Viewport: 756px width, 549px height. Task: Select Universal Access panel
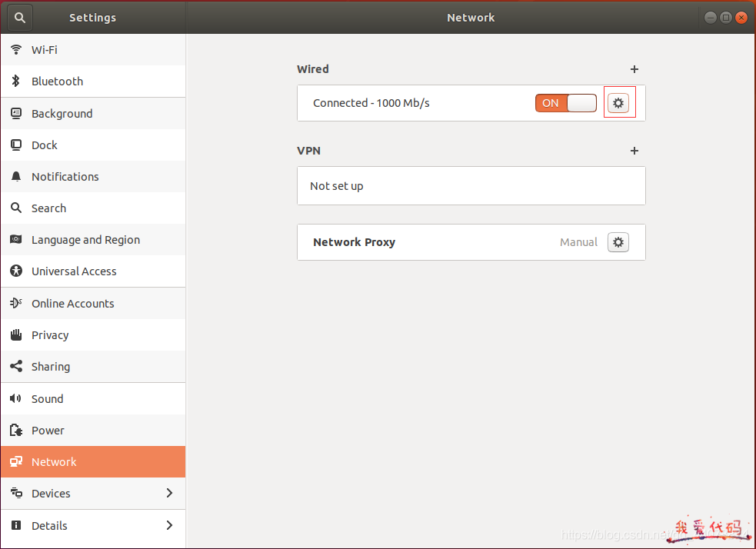(93, 271)
